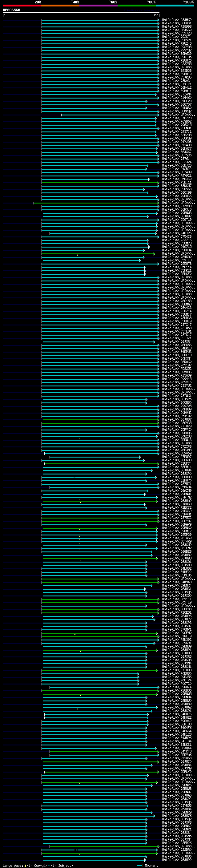Select the UniRef100_Q754C8 label
Image resolution: width=197 pixels, height=868 pixels.
coord(177,237)
